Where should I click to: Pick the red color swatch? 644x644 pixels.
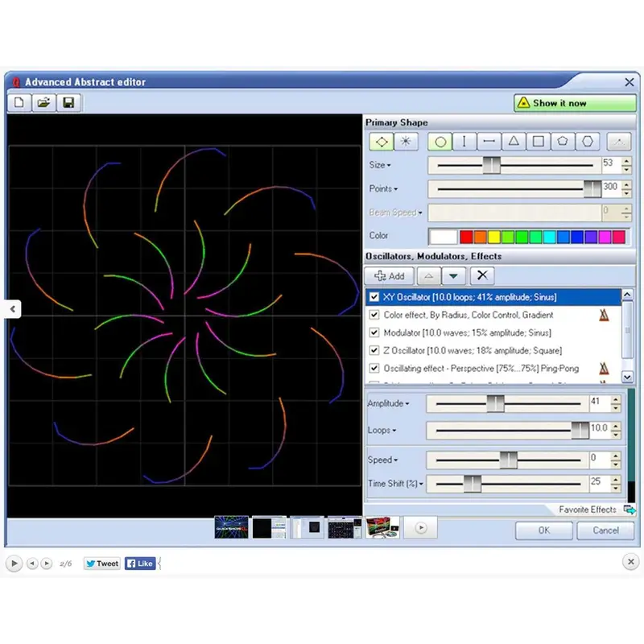[x=467, y=236]
